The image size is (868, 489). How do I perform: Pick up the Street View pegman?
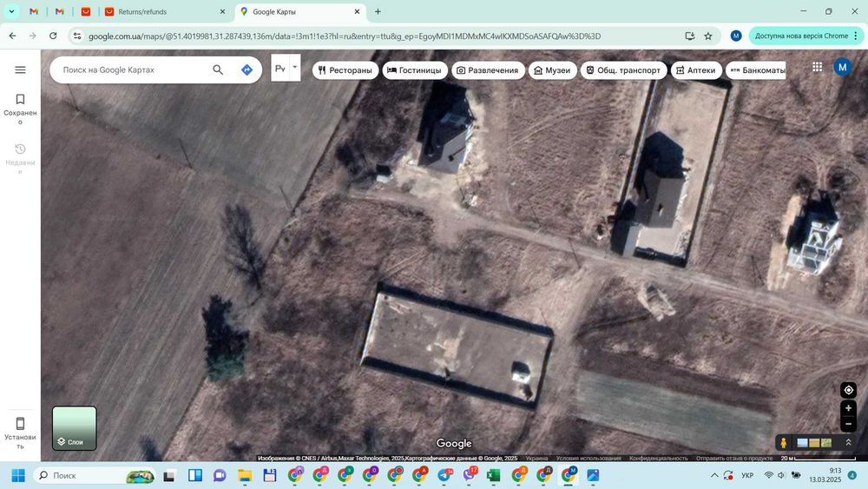tap(783, 442)
